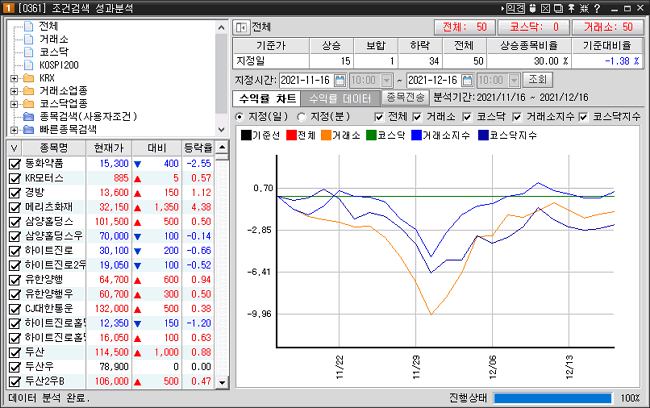Click the 거래소업종 folder icon
The width and height of the screenshot is (650, 408).
29,91
